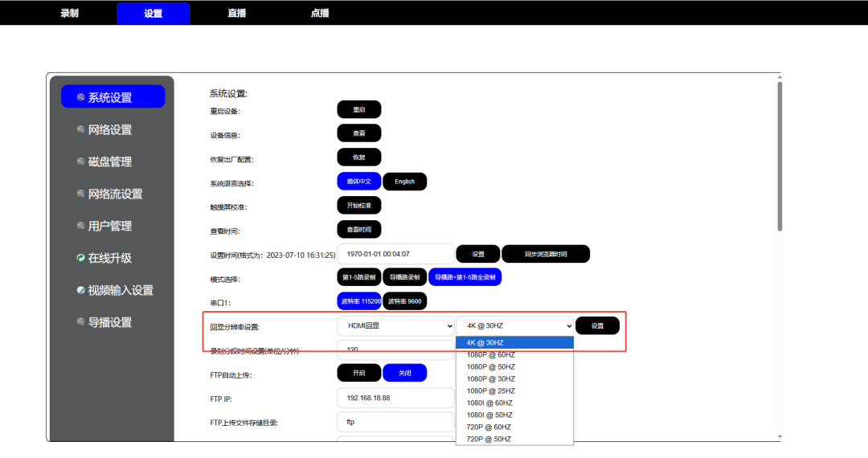Viewport: 868px width, 458px height.
Task: Choose 导播路+第1-5路全录制 mode
Action: tap(465, 277)
